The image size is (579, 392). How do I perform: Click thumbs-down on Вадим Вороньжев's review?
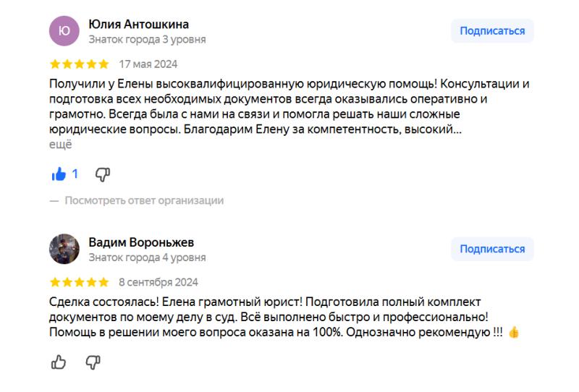click(93, 362)
